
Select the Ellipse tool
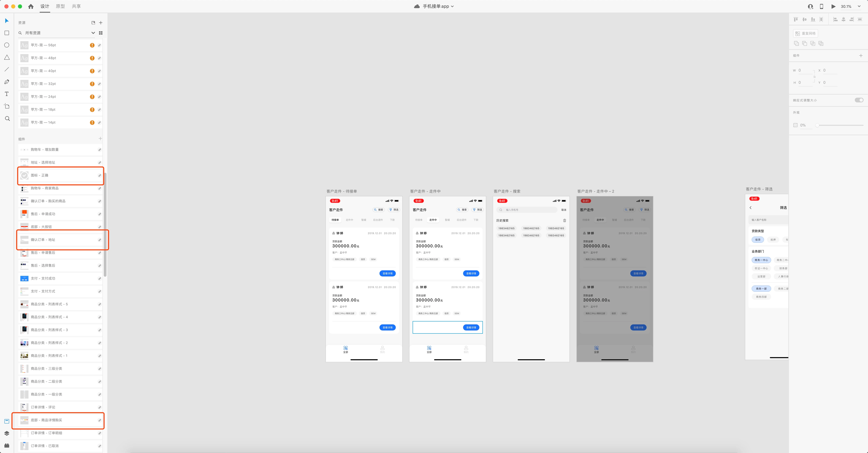pyautogui.click(x=7, y=45)
